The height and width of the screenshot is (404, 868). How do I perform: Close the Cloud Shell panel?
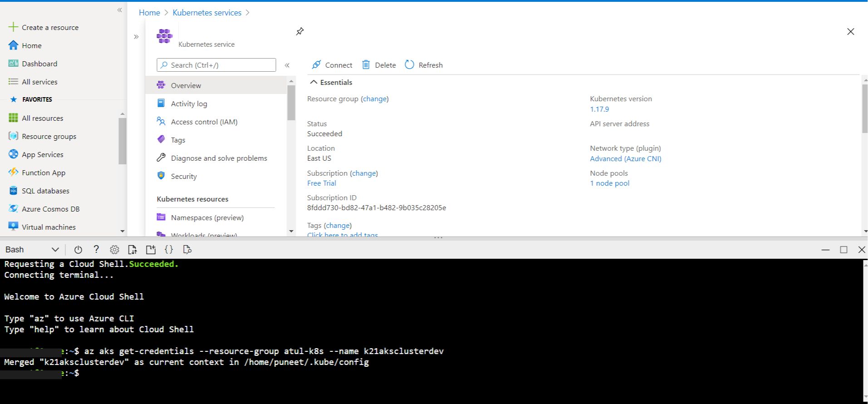pyautogui.click(x=862, y=250)
